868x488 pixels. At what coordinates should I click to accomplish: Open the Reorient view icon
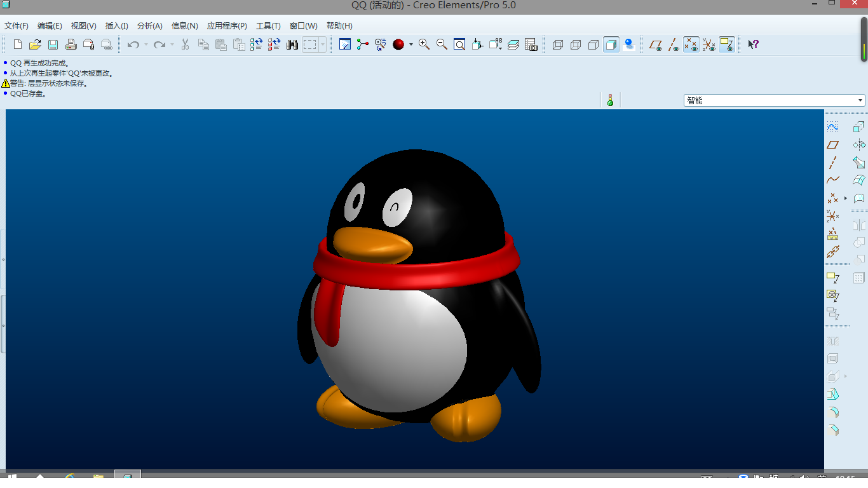[x=478, y=44]
